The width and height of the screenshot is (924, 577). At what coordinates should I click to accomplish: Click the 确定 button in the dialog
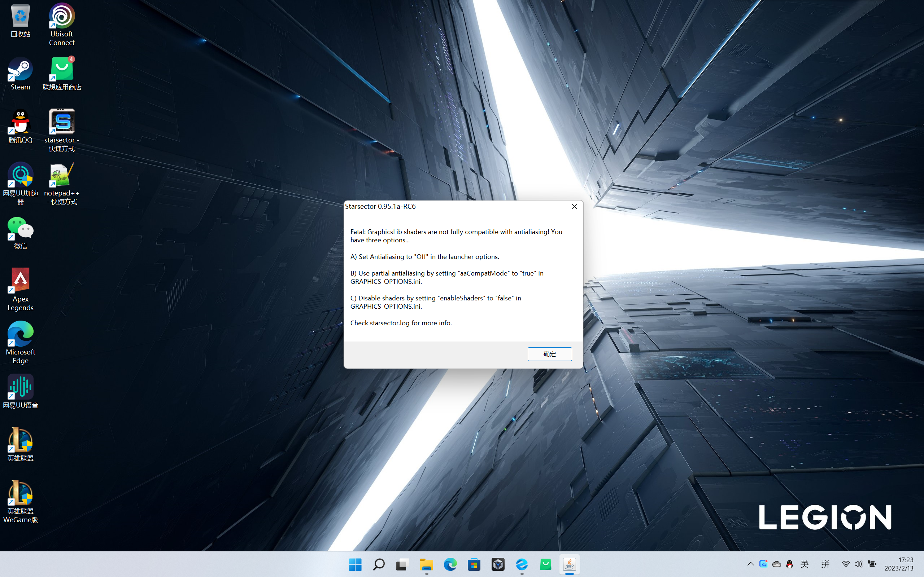tap(549, 354)
